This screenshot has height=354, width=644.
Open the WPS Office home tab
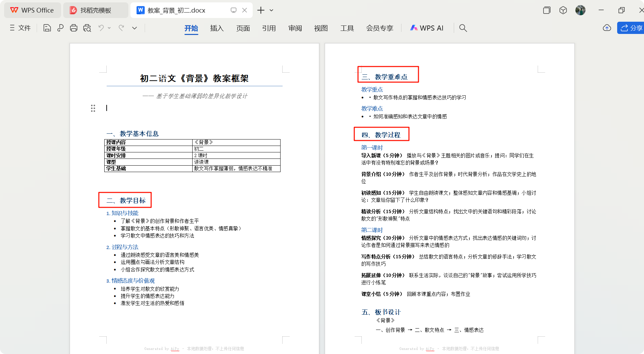[x=32, y=10]
